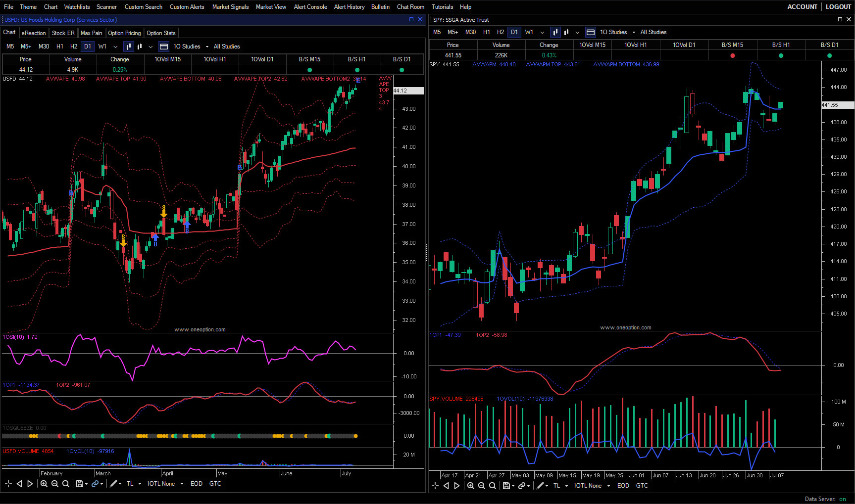Image resolution: width=855 pixels, height=504 pixels.
Task: Enable GTC mode on the USFD chart
Action: click(215, 484)
